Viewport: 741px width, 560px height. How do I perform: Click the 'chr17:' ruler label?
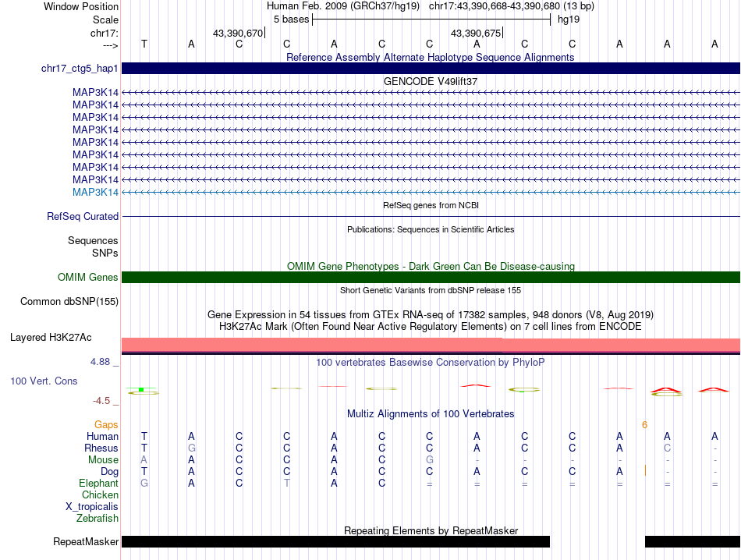pyautogui.click(x=104, y=33)
